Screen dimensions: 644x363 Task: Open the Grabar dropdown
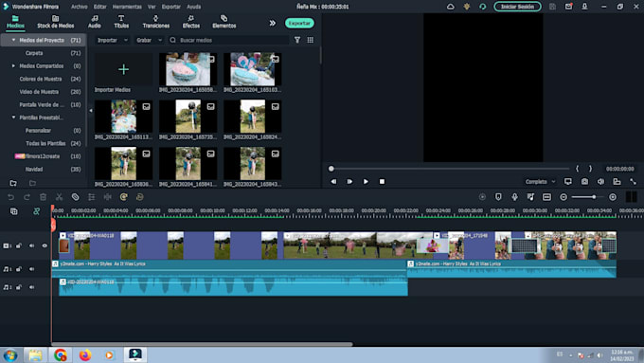pyautogui.click(x=149, y=40)
